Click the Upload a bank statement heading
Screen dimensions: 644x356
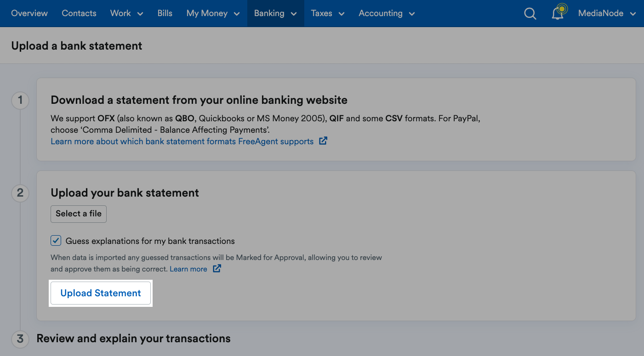77,46
